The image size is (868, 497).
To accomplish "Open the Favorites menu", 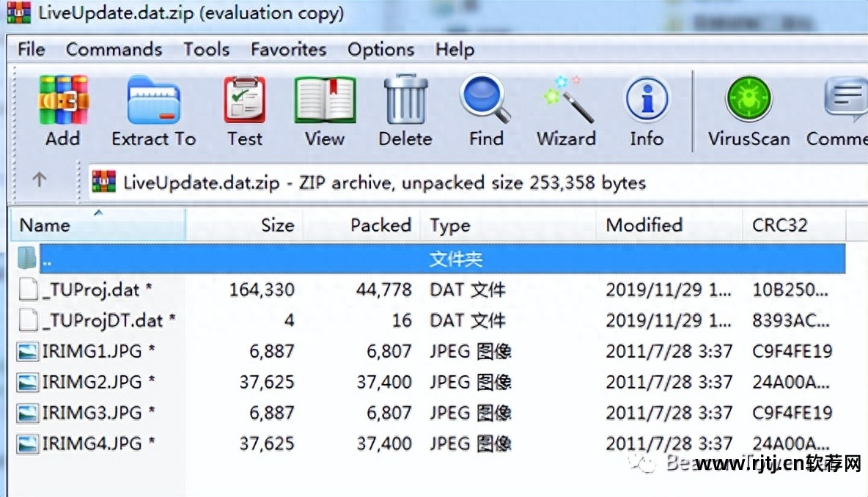I will (288, 49).
